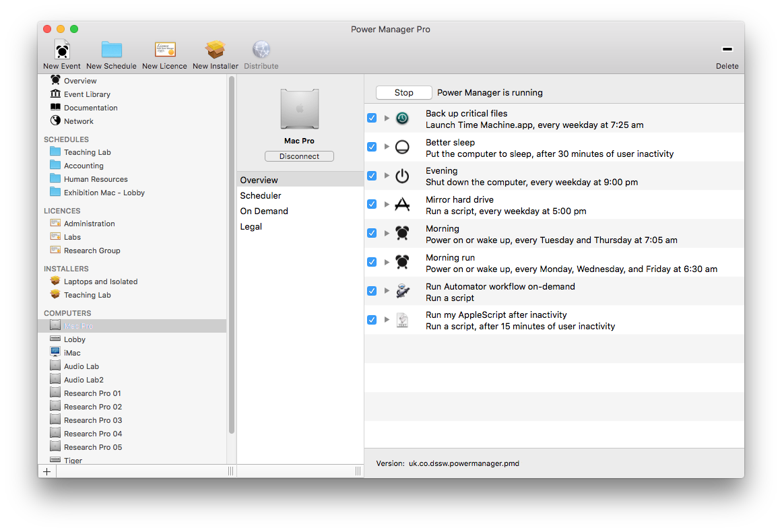Select the Human Resources schedule
This screenshot has width=782, height=532.
click(132, 179)
